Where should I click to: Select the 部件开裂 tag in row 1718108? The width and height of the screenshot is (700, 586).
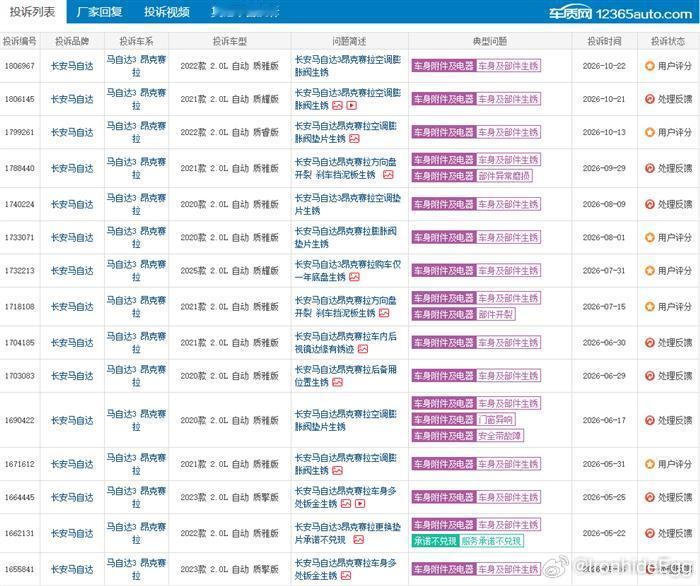[x=496, y=315]
